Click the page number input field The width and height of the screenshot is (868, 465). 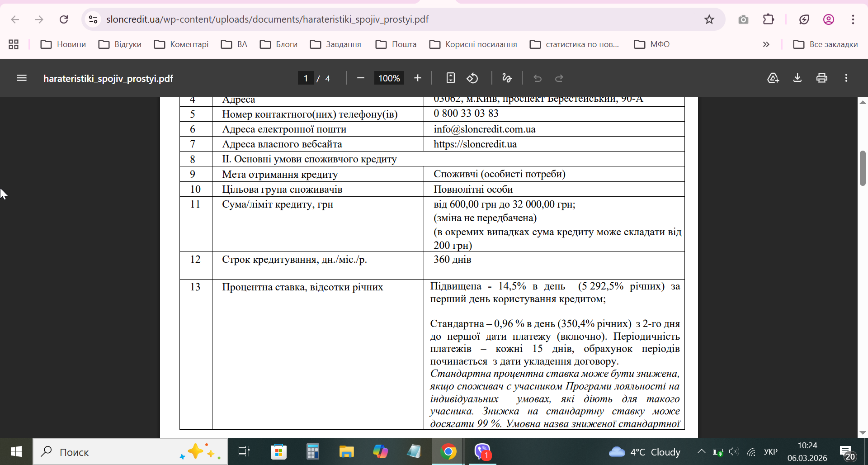306,78
